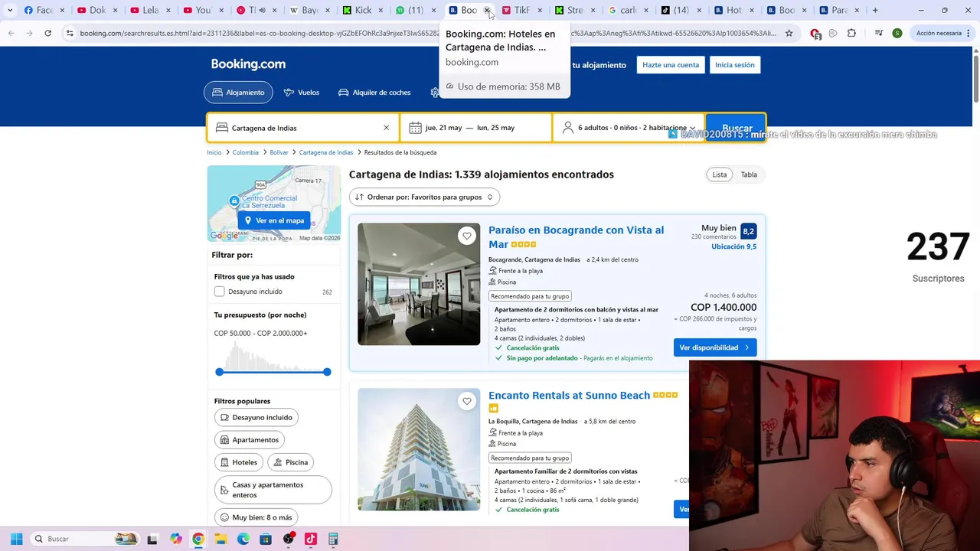
Task: Click the minimum budget slider handle
Action: [220, 372]
